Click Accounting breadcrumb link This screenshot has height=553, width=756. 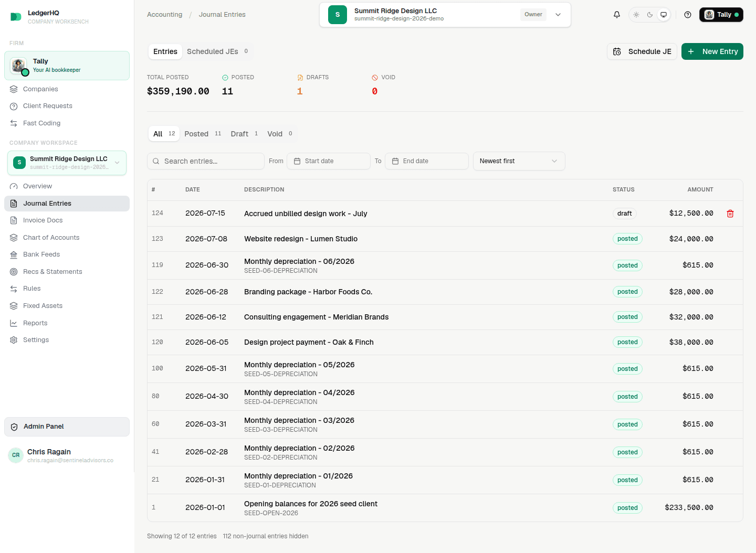[x=165, y=15]
